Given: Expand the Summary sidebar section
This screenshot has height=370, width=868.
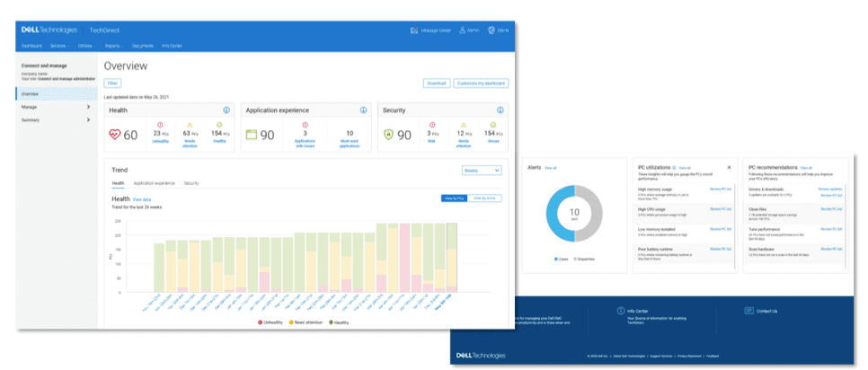Looking at the screenshot, I should [x=88, y=119].
